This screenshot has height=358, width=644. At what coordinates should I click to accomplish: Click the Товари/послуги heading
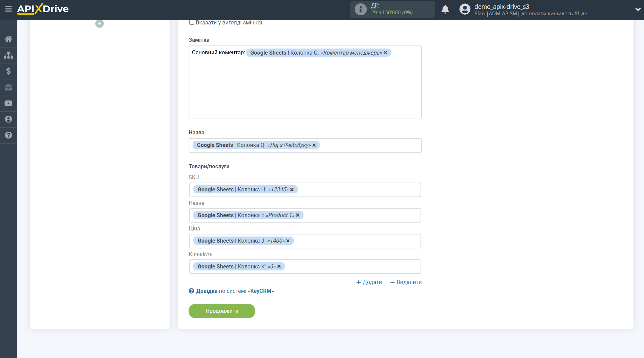tap(209, 166)
